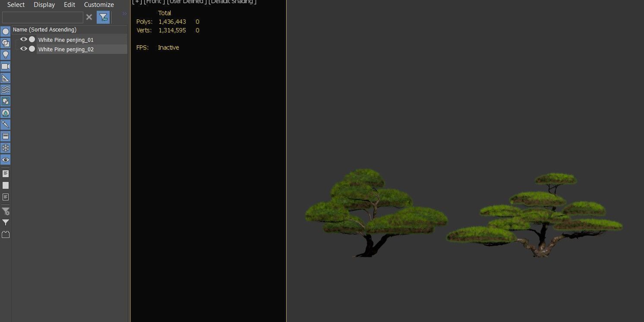Toggle Display Lights bulb icon
The width and height of the screenshot is (644, 322).
click(x=6, y=55)
